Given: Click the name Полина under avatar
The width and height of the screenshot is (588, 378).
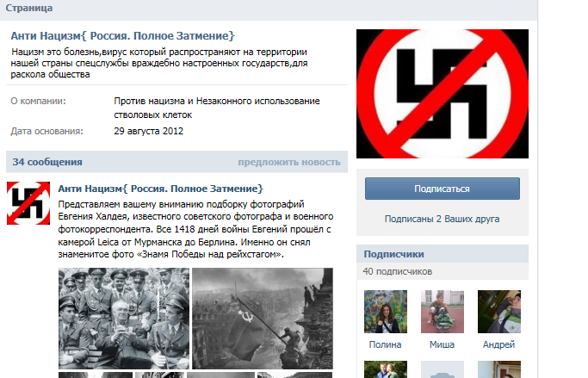Looking at the screenshot, I should 385,344.
